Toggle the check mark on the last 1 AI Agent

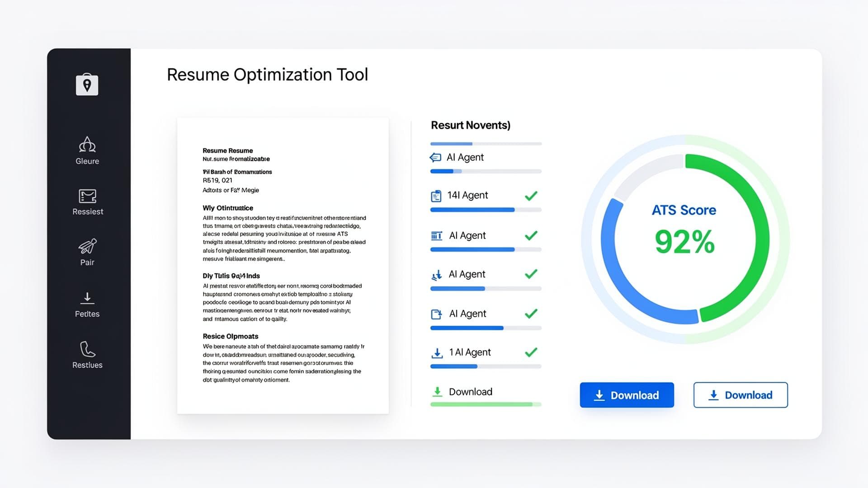(531, 352)
